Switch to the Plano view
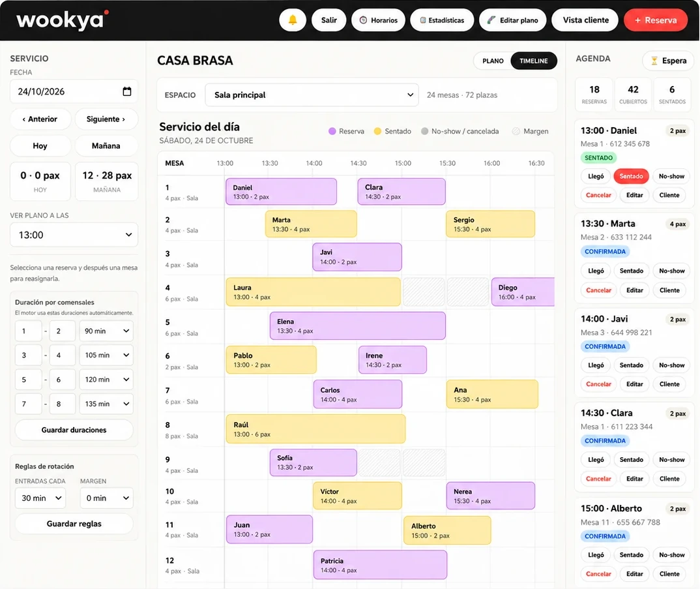This screenshot has height=589, width=700. click(x=493, y=61)
